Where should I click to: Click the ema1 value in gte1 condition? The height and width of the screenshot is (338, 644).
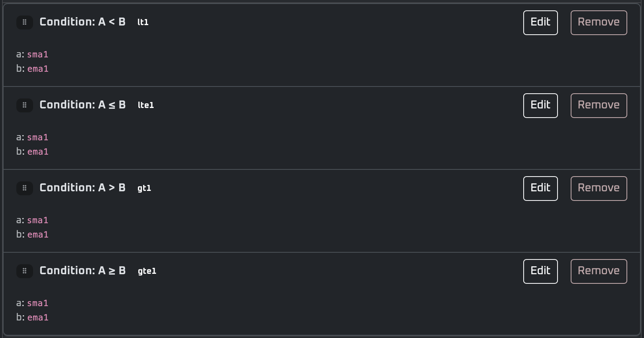click(38, 318)
